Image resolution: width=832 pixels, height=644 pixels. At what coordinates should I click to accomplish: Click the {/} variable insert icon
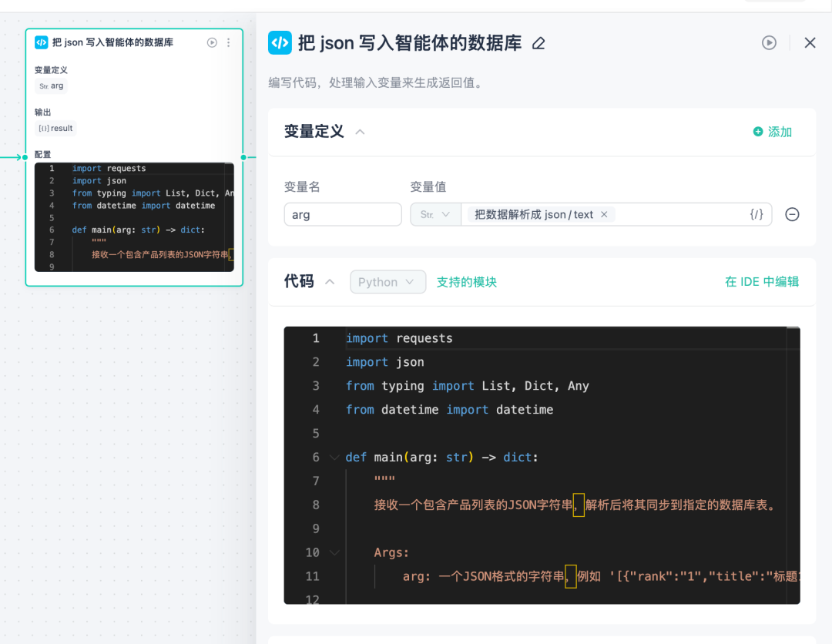click(x=757, y=214)
